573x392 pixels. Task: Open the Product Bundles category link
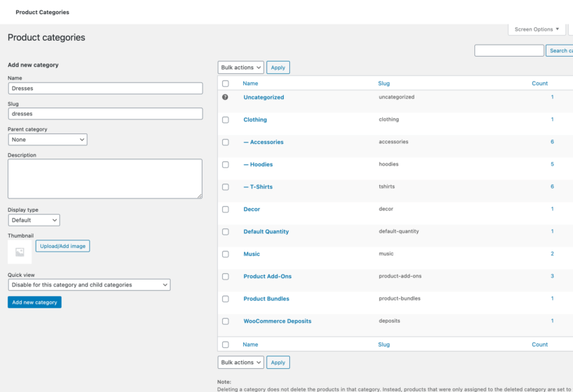pyautogui.click(x=266, y=299)
